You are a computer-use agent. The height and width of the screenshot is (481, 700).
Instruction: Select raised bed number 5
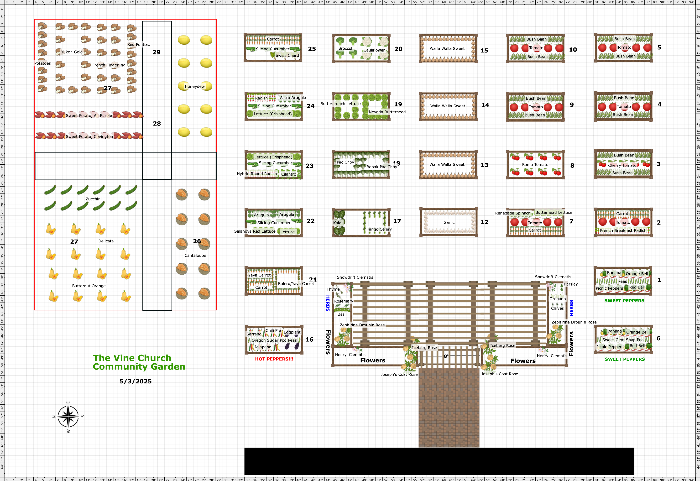[x=623, y=47]
